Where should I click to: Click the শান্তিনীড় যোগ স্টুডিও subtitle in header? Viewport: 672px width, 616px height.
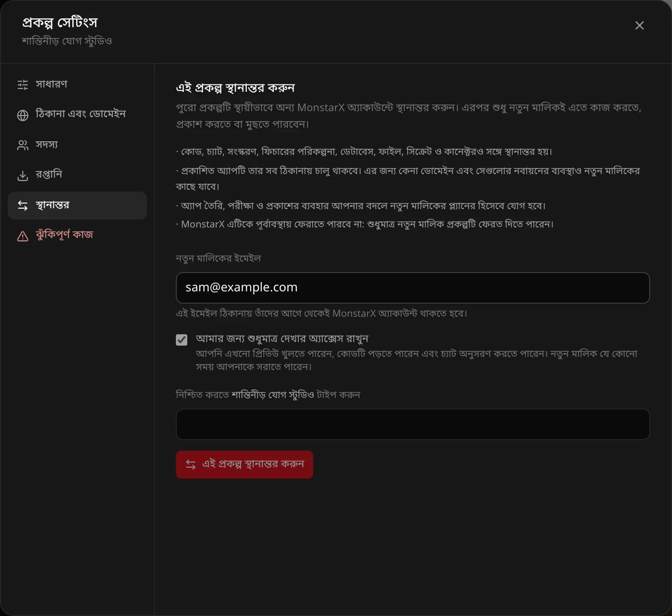tap(67, 41)
